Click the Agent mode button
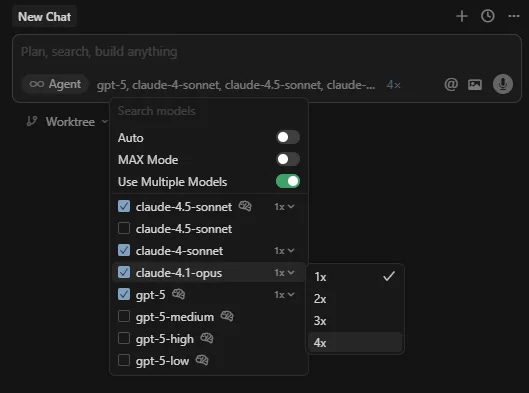 pyautogui.click(x=55, y=84)
